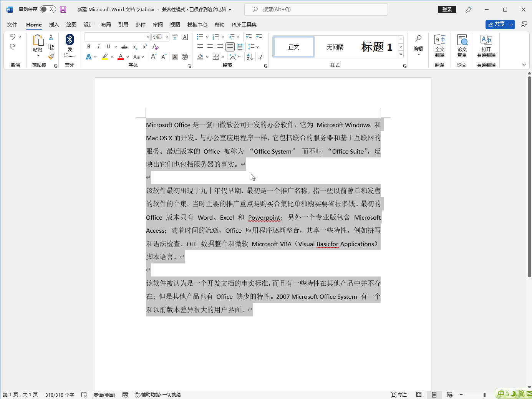Decrease paragraph indent
532x399 pixels.
click(x=249, y=37)
